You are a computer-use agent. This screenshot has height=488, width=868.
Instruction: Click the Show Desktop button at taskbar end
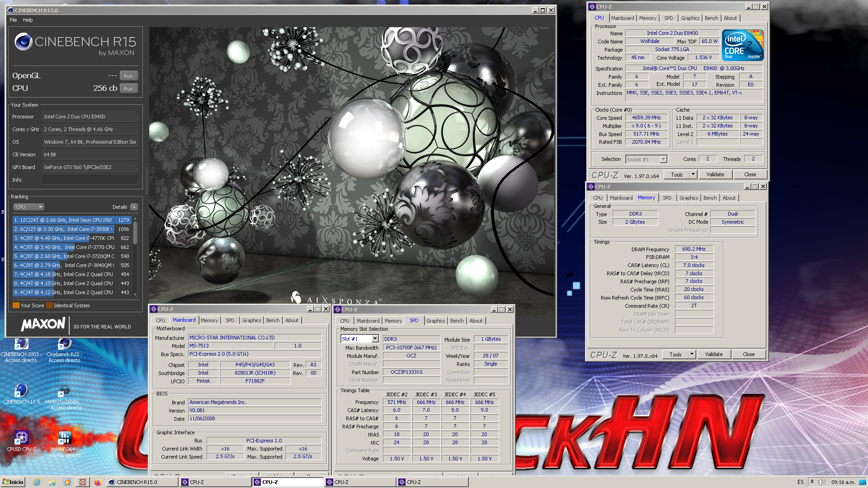click(x=863, y=482)
